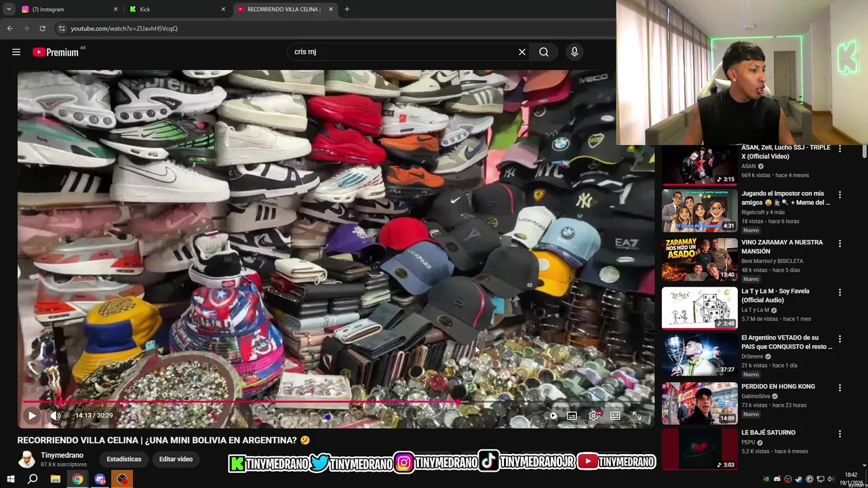Open the tab search dropdown arrow
This screenshot has height=488, width=868.
click(x=9, y=9)
